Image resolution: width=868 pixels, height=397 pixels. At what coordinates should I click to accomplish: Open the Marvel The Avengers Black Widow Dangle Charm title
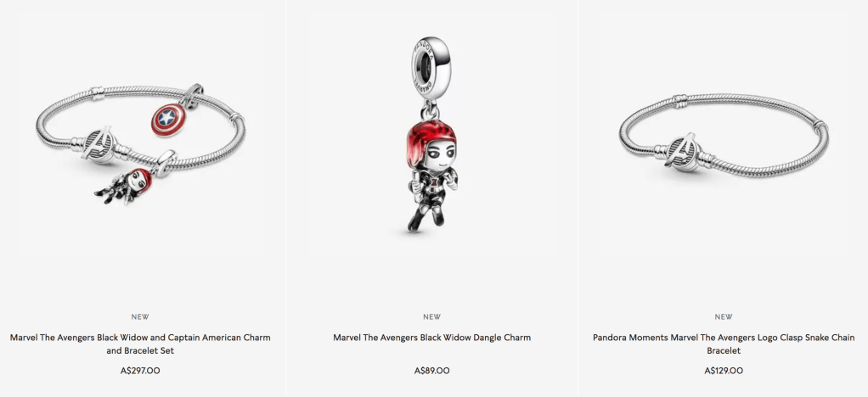(x=431, y=338)
